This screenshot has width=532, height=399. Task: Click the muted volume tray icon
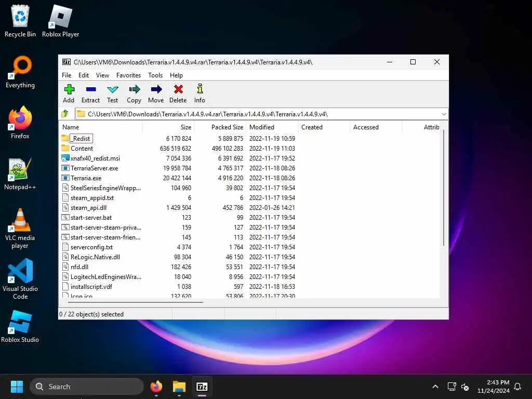[x=465, y=387]
